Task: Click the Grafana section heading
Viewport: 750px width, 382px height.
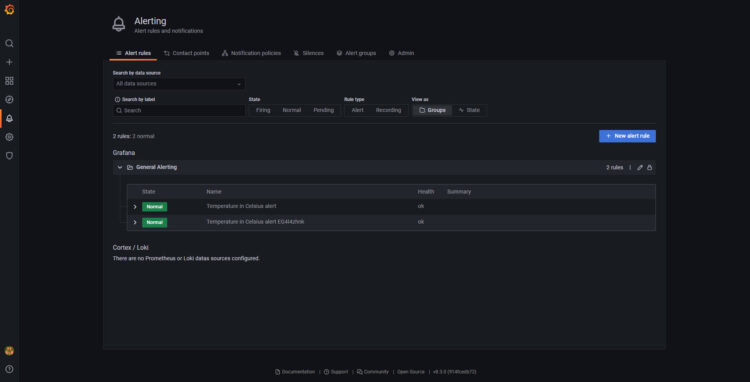Action: [124, 153]
